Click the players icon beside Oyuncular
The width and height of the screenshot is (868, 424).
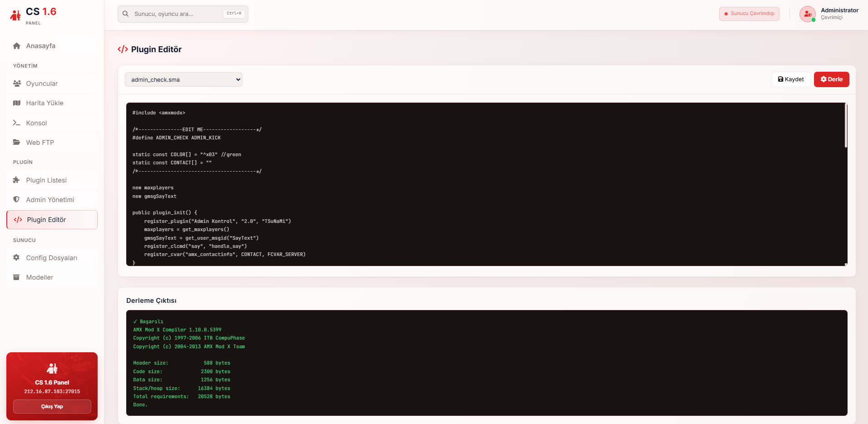pyautogui.click(x=17, y=84)
